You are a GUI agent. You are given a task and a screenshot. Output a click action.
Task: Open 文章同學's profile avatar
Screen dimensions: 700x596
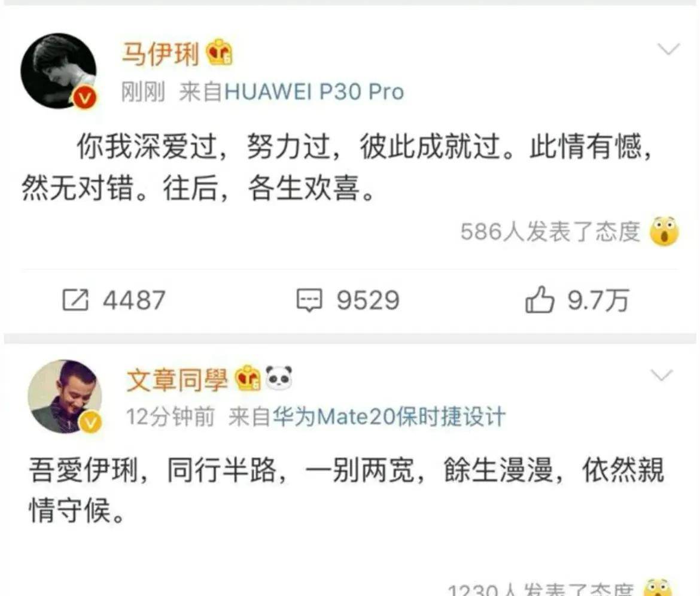click(x=65, y=396)
